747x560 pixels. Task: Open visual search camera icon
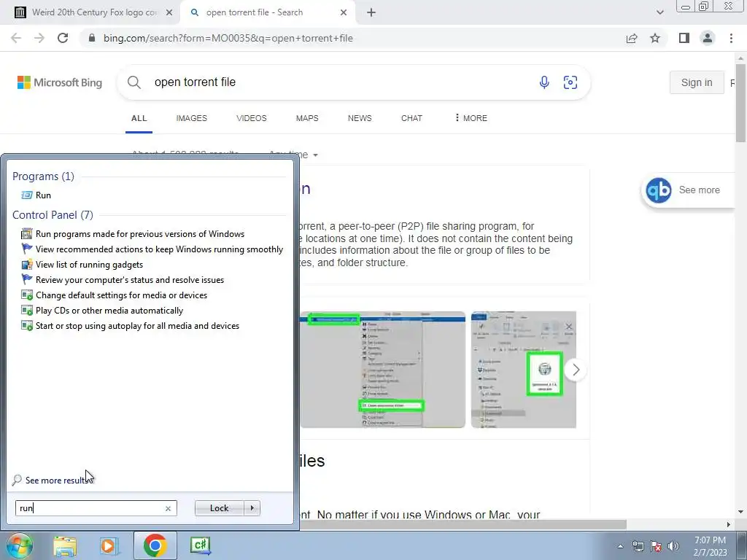570,82
